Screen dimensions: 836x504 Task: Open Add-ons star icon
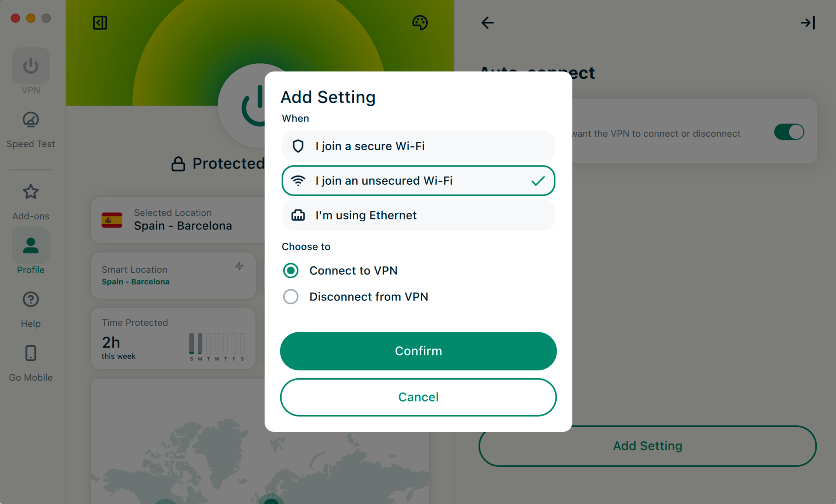[x=31, y=192]
